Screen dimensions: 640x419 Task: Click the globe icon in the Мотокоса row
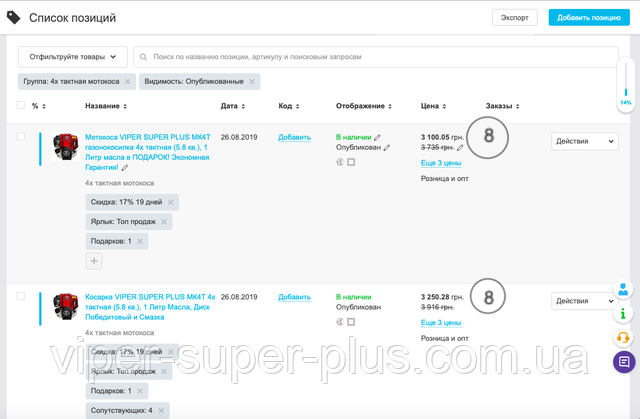pyautogui.click(x=340, y=162)
